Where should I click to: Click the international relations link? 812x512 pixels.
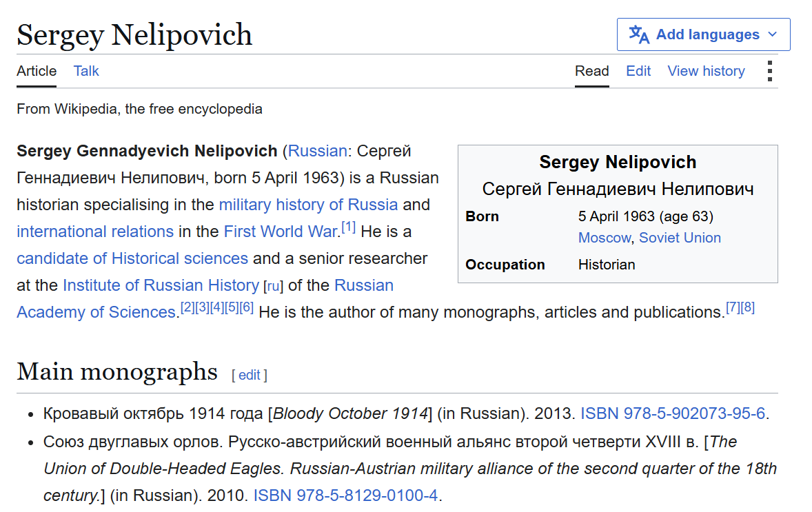[x=94, y=232]
